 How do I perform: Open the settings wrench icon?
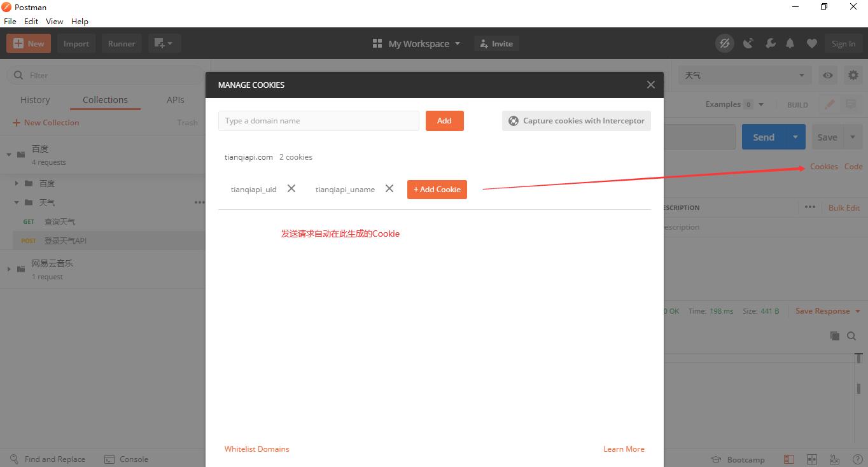point(770,43)
